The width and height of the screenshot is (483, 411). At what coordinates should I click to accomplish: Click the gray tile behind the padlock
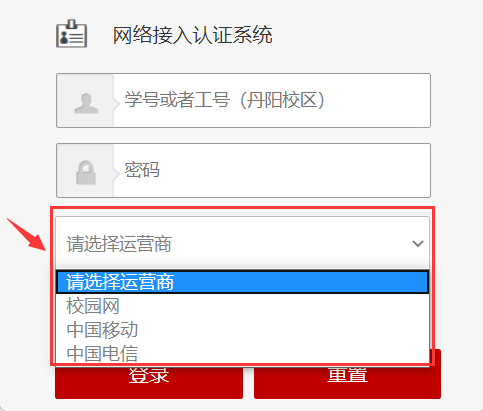pyautogui.click(x=85, y=171)
